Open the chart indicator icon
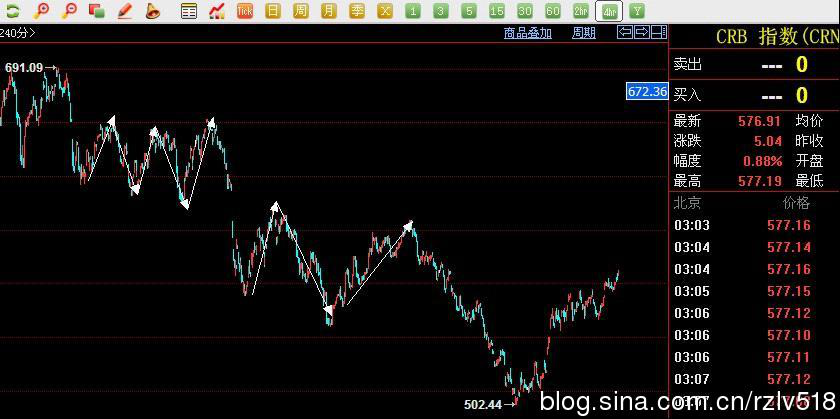 click(x=217, y=11)
